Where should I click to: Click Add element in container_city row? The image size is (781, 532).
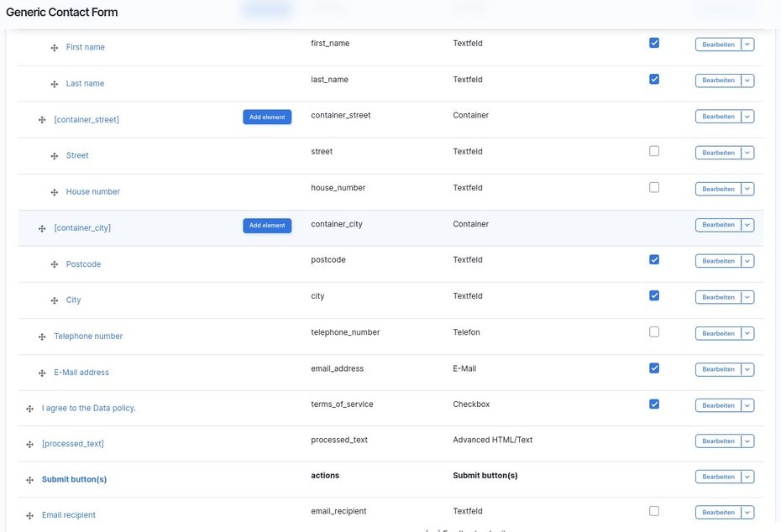tap(267, 226)
